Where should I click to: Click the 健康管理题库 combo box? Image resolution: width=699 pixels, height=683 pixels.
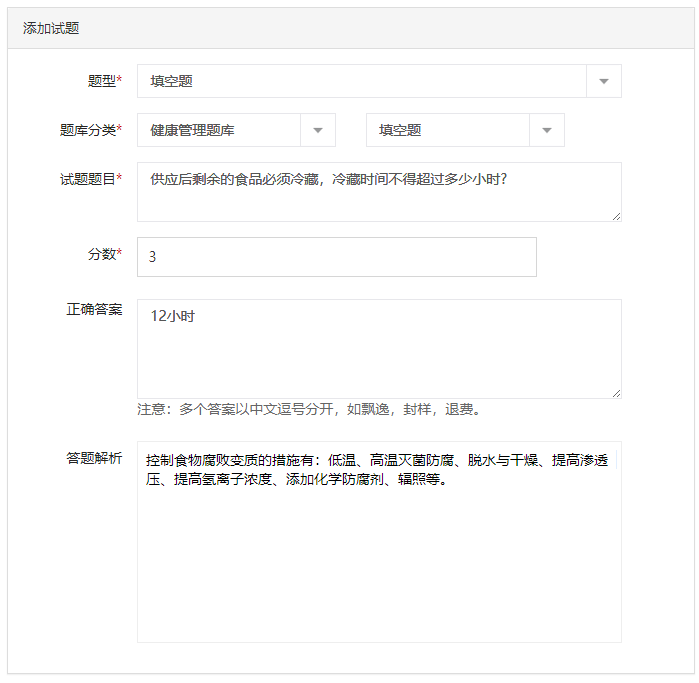tap(236, 130)
